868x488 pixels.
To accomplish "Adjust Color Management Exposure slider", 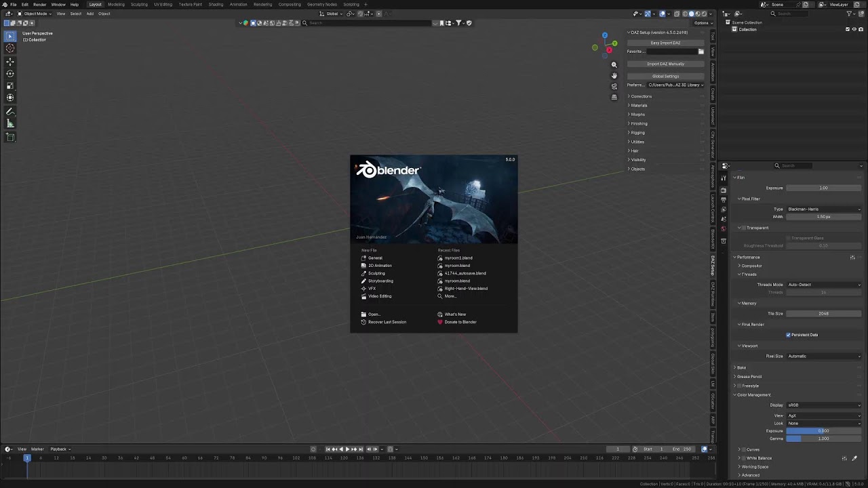I will pos(824,431).
